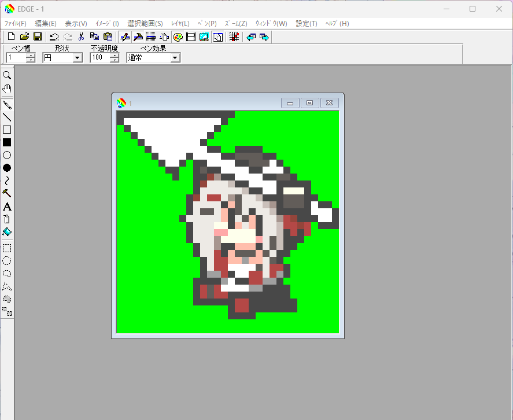The width and height of the screenshot is (513, 420).
Task: Decrease 不透明度 opacity with down arrow
Action: [114, 60]
